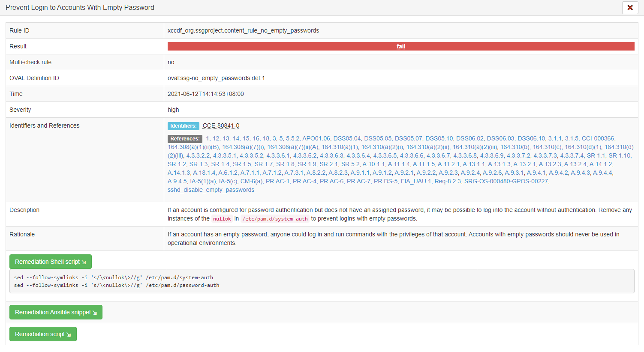The image size is (644, 352).
Task: Open the sshd_disable_empty_passwords reference
Action: [x=211, y=190]
